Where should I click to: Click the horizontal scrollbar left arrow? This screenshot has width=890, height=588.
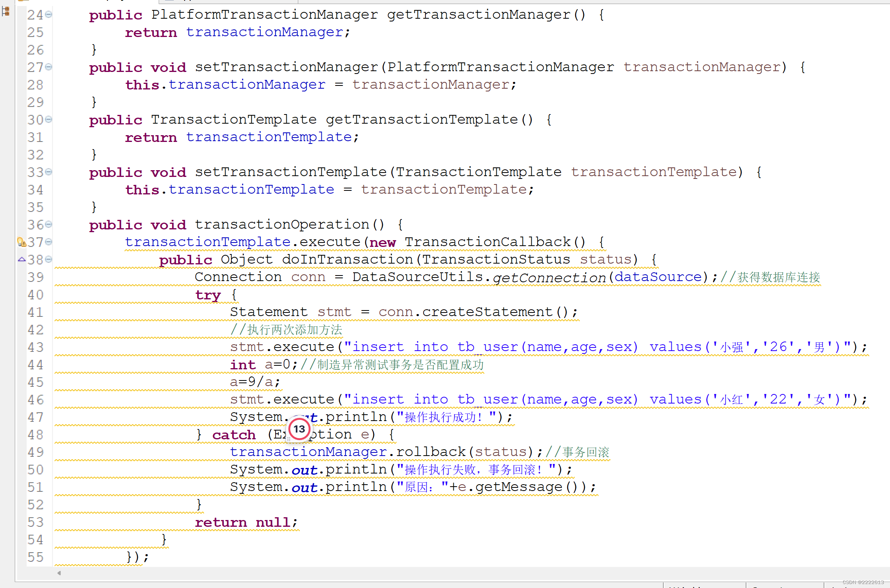pos(59,573)
